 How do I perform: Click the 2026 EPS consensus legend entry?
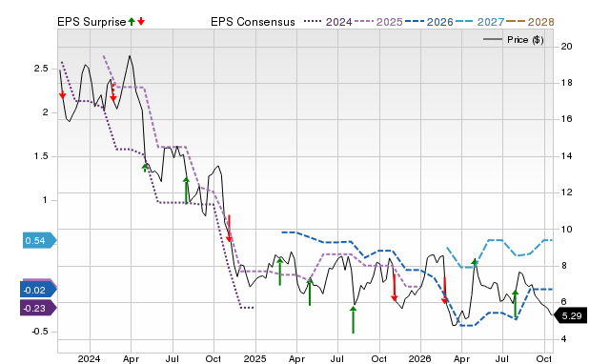429,22
